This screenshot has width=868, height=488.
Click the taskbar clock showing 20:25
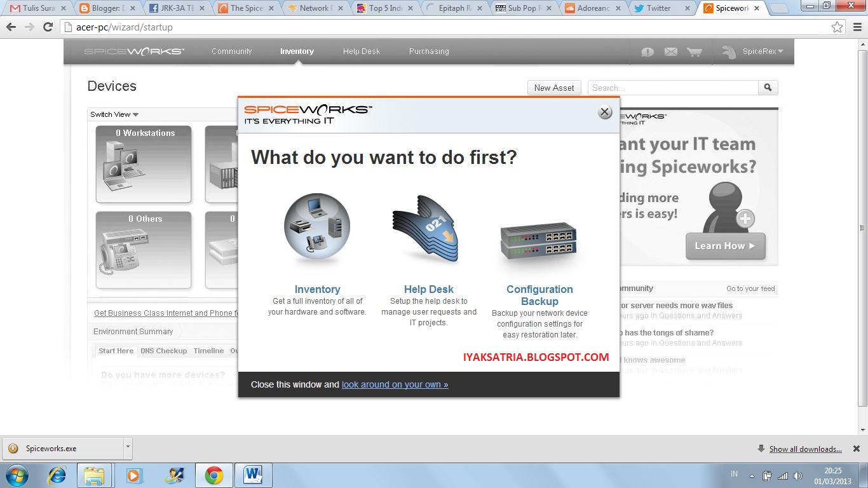point(832,476)
